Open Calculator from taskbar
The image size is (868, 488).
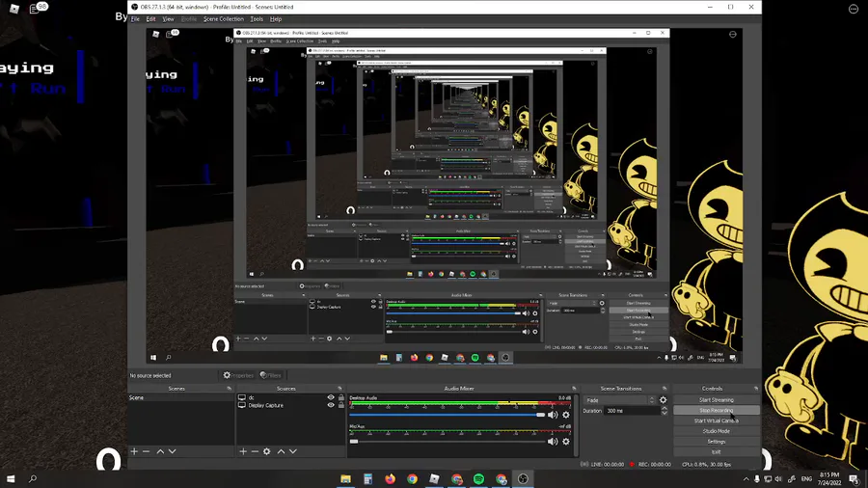coord(367,478)
